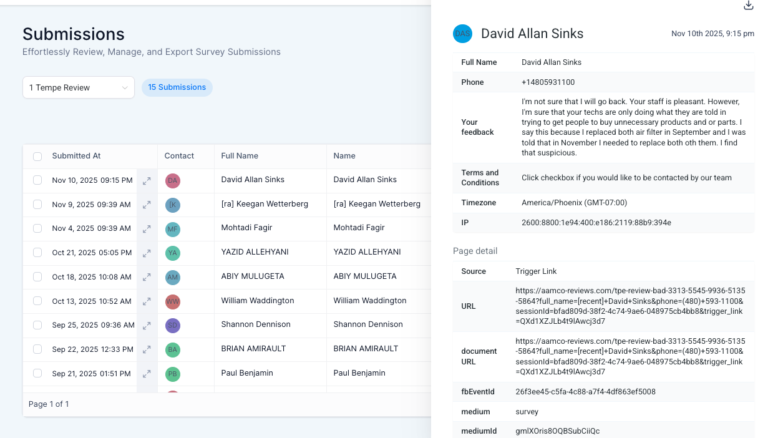Viewport: 768px width, 438px height.
Task: Click the 15 Submissions badge
Action: point(177,88)
